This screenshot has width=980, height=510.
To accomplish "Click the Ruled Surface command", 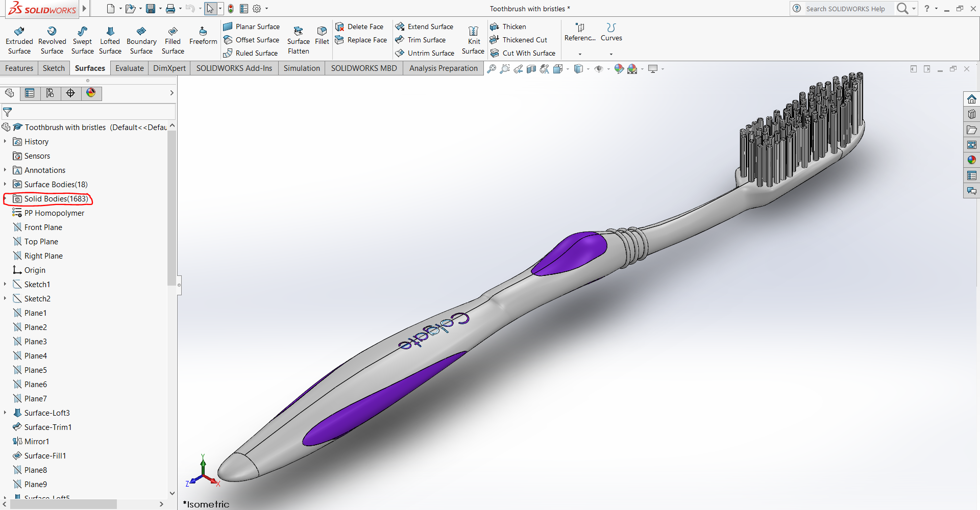I will 251,53.
